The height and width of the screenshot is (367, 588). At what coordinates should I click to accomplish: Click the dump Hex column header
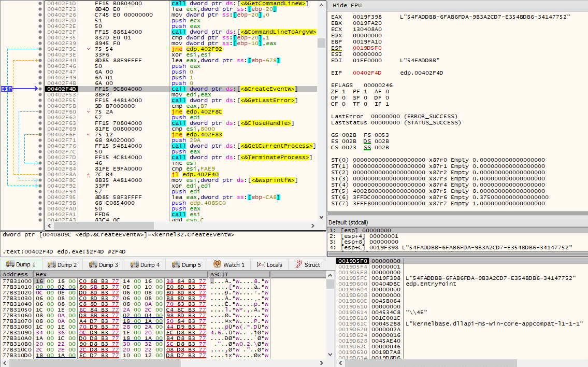120,274
